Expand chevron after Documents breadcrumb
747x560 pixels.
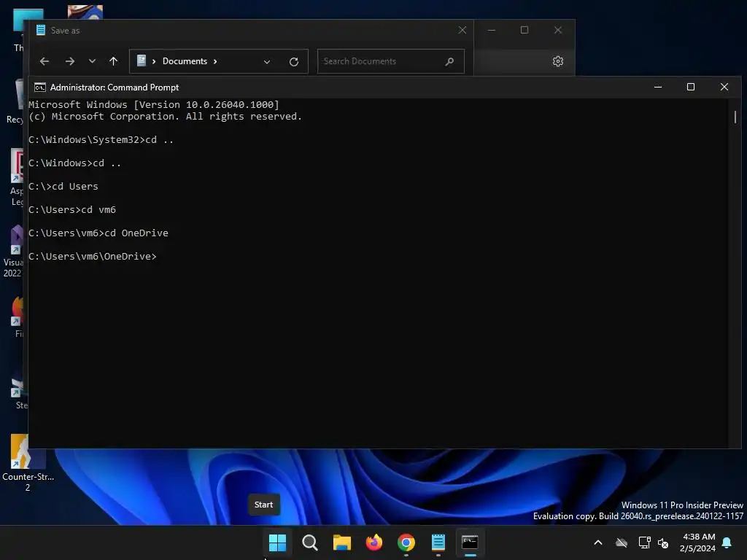click(x=215, y=61)
